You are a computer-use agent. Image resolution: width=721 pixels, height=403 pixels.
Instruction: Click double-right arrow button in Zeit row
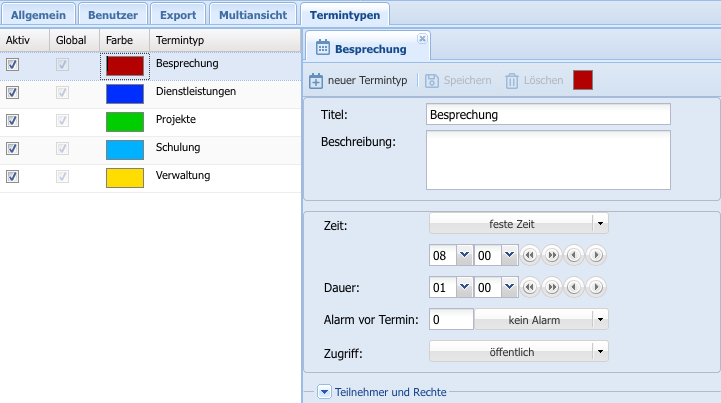point(551,255)
